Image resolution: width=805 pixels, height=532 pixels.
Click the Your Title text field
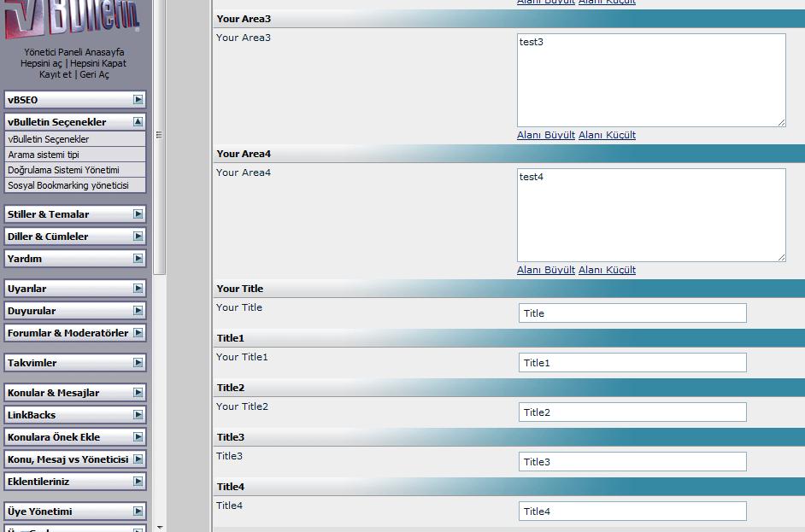pyautogui.click(x=632, y=313)
